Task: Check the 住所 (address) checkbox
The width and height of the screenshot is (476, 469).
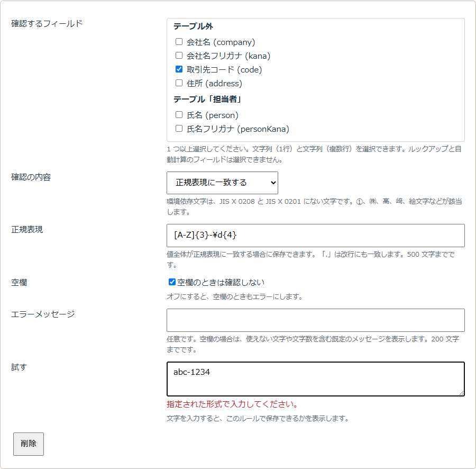Action: click(179, 83)
